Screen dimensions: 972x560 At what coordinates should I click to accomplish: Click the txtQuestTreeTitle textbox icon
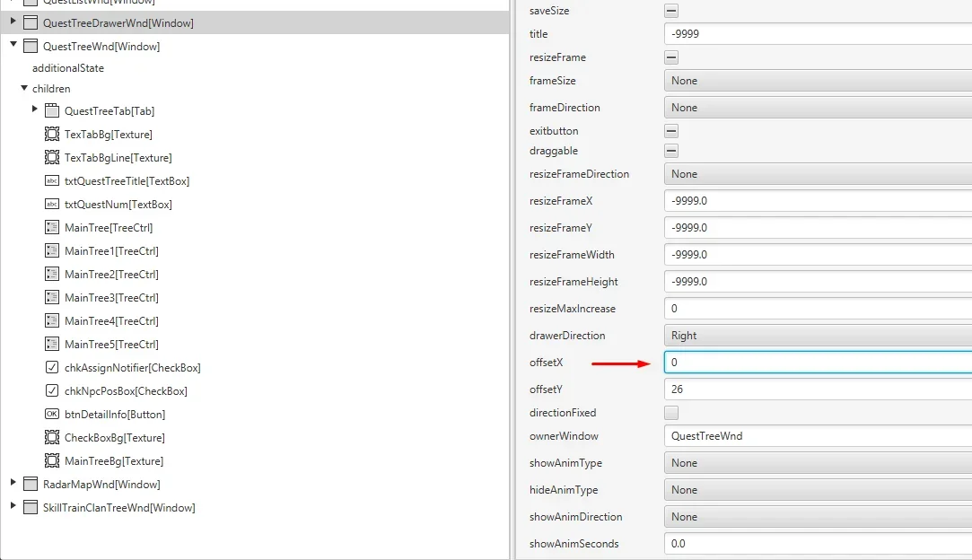click(52, 181)
